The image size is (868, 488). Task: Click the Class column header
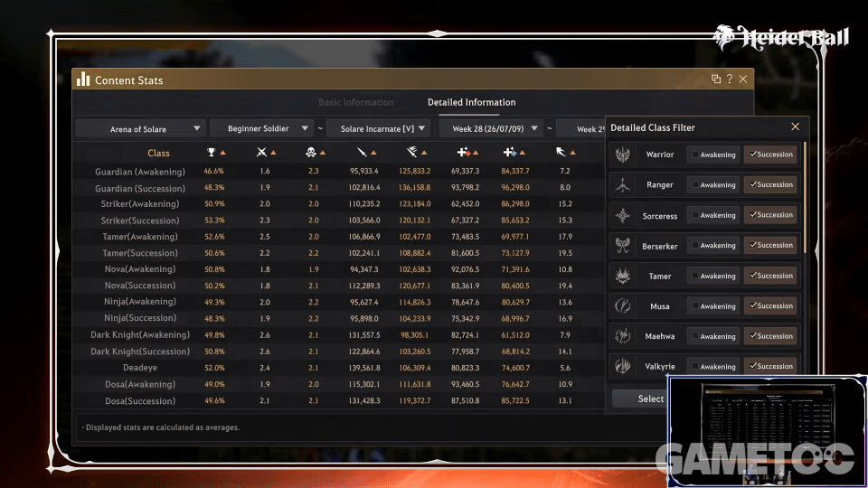click(x=158, y=154)
